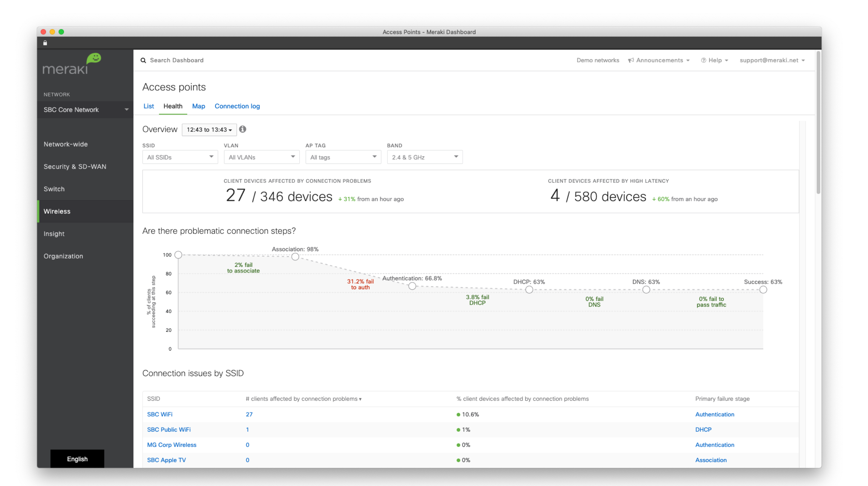Viewport: 868px width, 486px height.
Task: Open Announcements via the megaphone icon
Action: pyautogui.click(x=631, y=60)
